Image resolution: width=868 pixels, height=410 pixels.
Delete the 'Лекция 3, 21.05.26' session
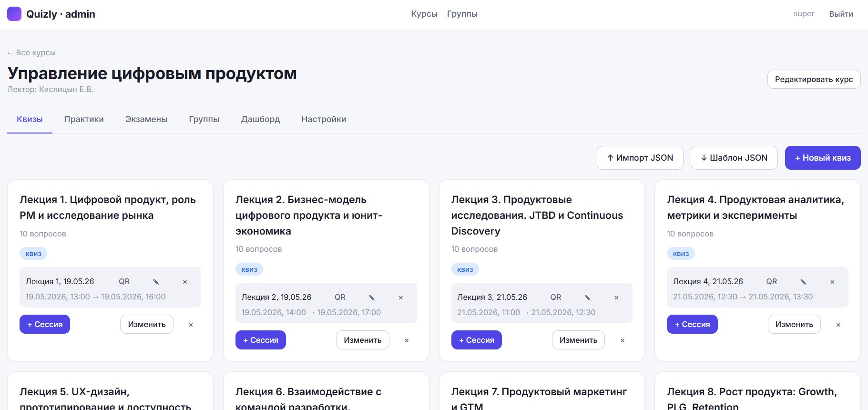pyautogui.click(x=617, y=297)
